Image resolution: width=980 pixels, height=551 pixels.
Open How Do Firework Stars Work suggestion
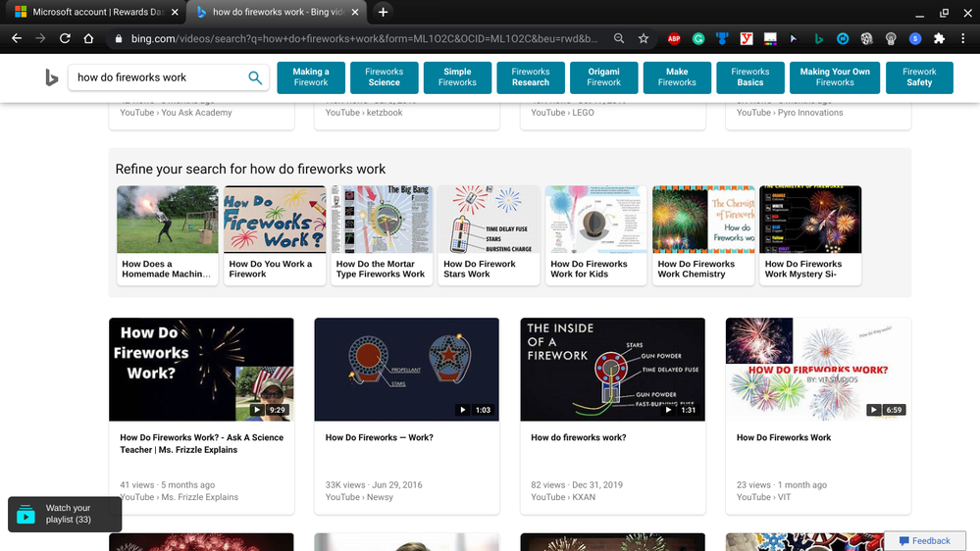pyautogui.click(x=489, y=235)
